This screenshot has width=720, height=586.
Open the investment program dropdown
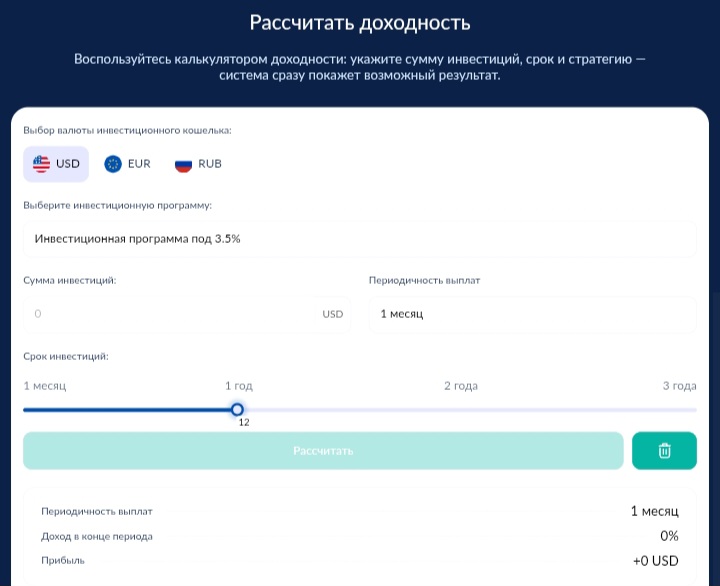(x=359, y=239)
